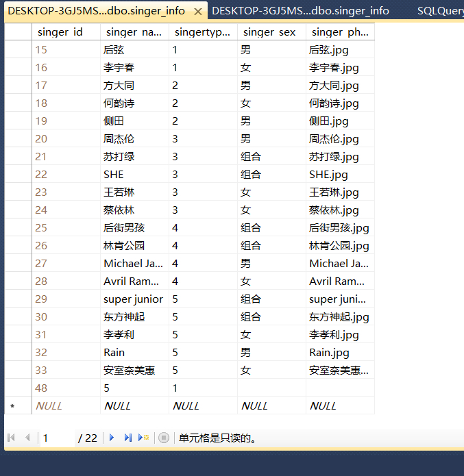
Task: Click the singer name cell 苏打绿
Action: pyautogui.click(x=134, y=156)
